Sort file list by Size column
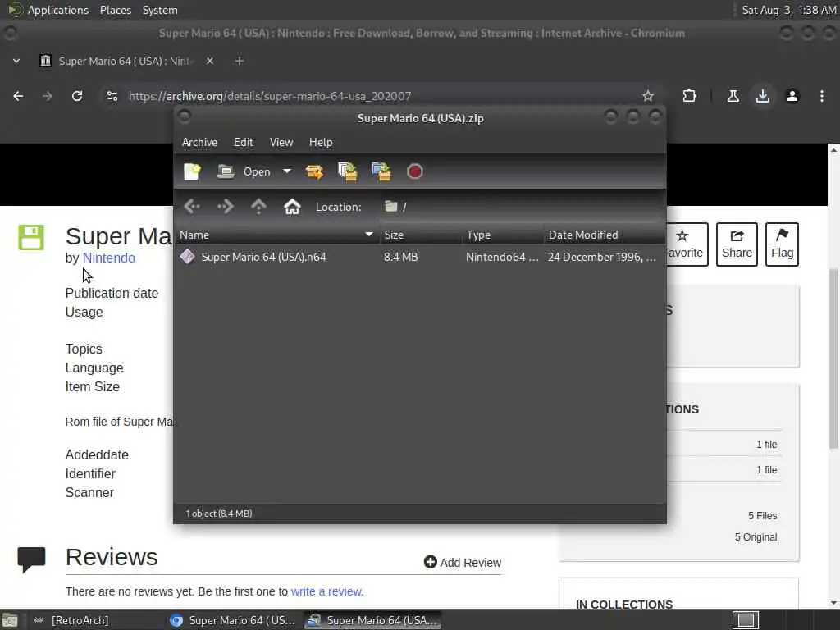Screen dimensions: 840x630 click(x=421, y=235)
